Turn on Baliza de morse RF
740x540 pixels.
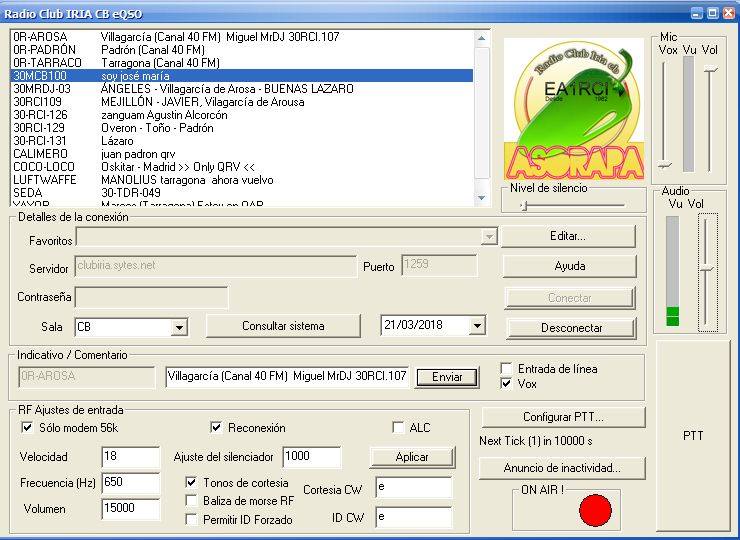coord(192,500)
